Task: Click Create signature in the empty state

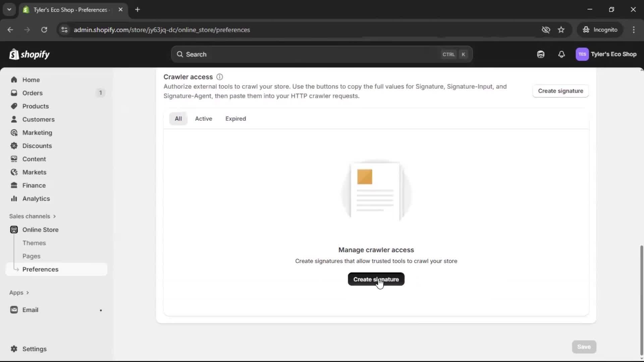Action: pos(376,279)
